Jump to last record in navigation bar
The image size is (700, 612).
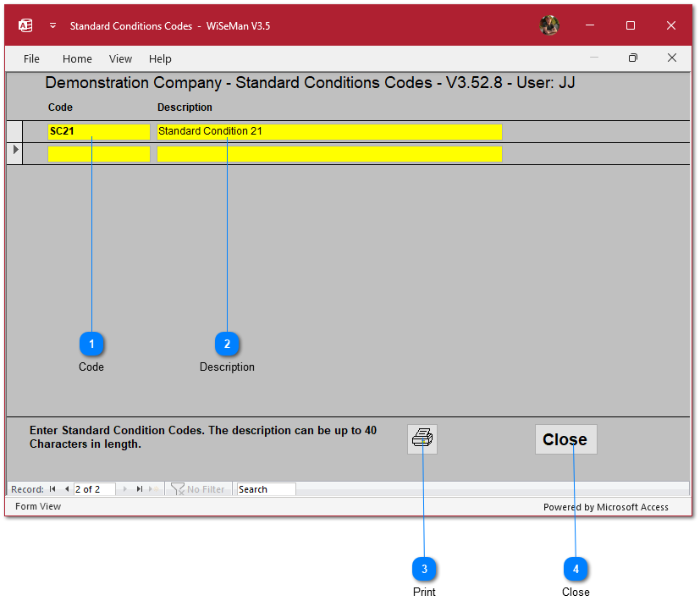140,489
